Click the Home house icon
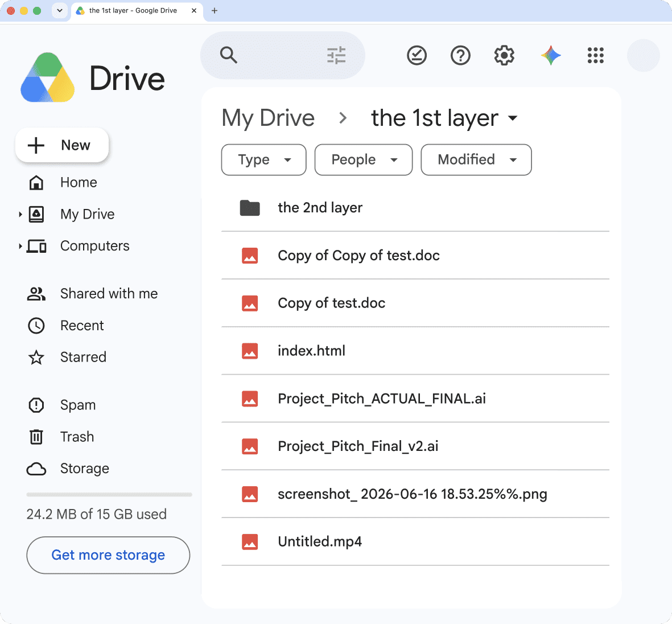672x624 pixels. [x=36, y=182]
